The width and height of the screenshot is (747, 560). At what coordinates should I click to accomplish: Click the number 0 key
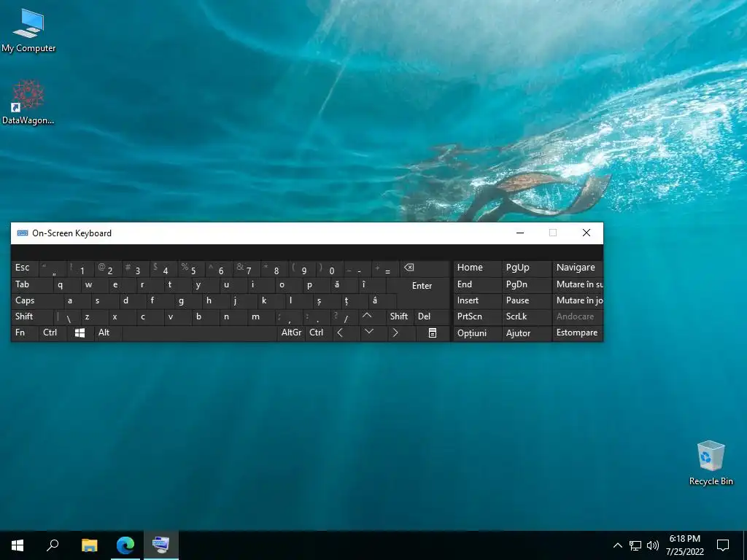[x=330, y=268]
